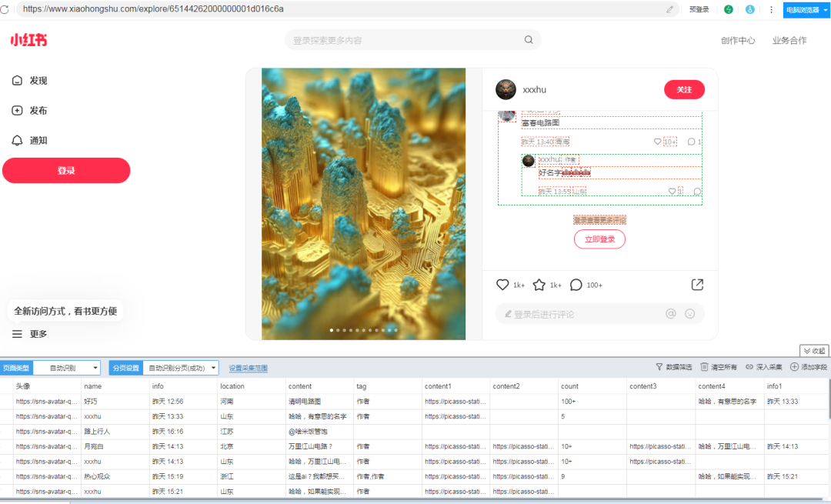The width and height of the screenshot is (831, 504).
Task: Click the 立即登录 button
Action: point(599,239)
